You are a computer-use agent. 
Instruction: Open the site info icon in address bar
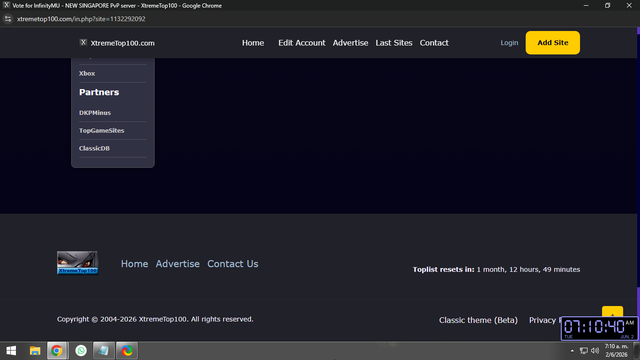pyautogui.click(x=8, y=19)
